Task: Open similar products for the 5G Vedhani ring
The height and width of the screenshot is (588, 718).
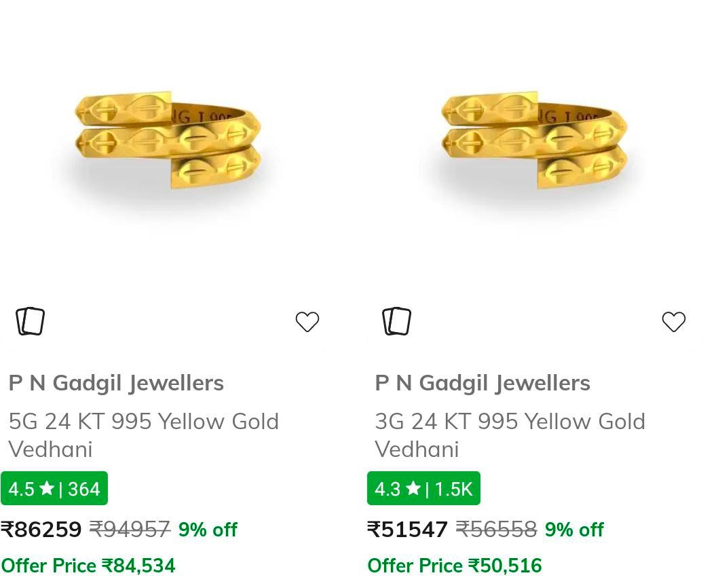Action: tap(31, 321)
